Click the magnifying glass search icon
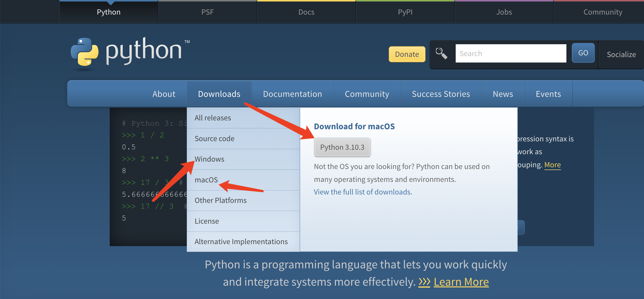Image resolution: width=644 pixels, height=299 pixels. [441, 53]
